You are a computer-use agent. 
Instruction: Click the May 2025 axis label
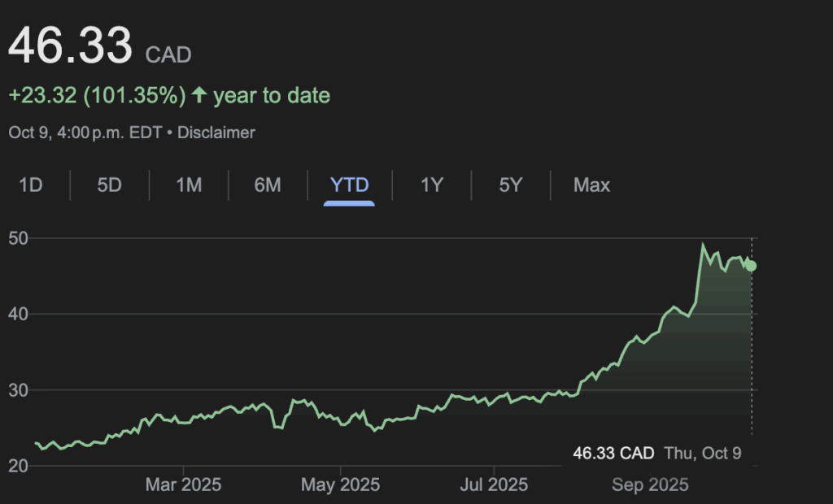pyautogui.click(x=339, y=485)
